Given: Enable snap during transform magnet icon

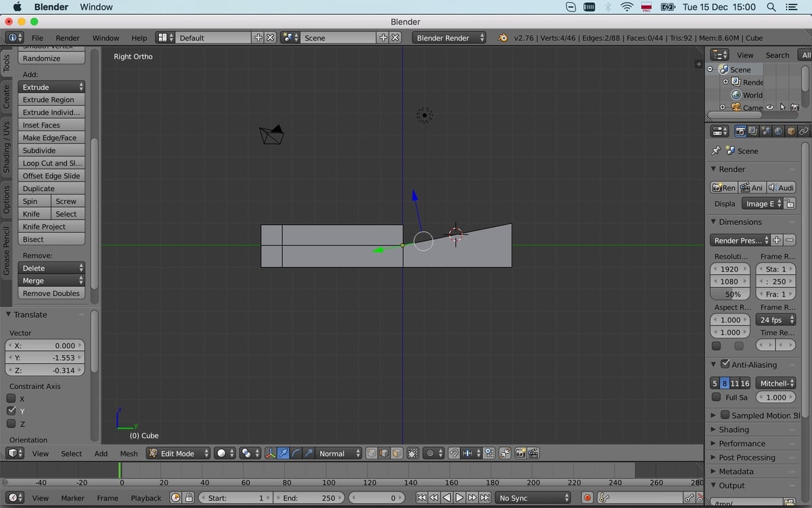Looking at the screenshot, I should point(454,453).
